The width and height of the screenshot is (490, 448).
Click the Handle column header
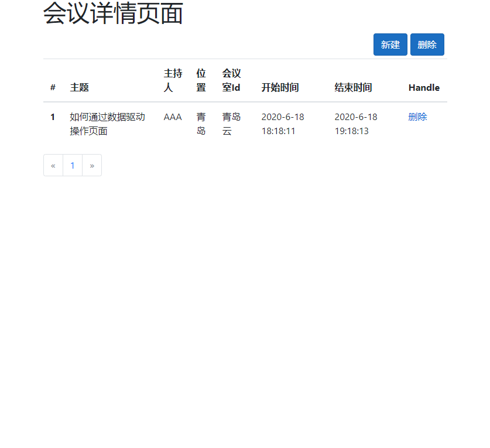(424, 87)
